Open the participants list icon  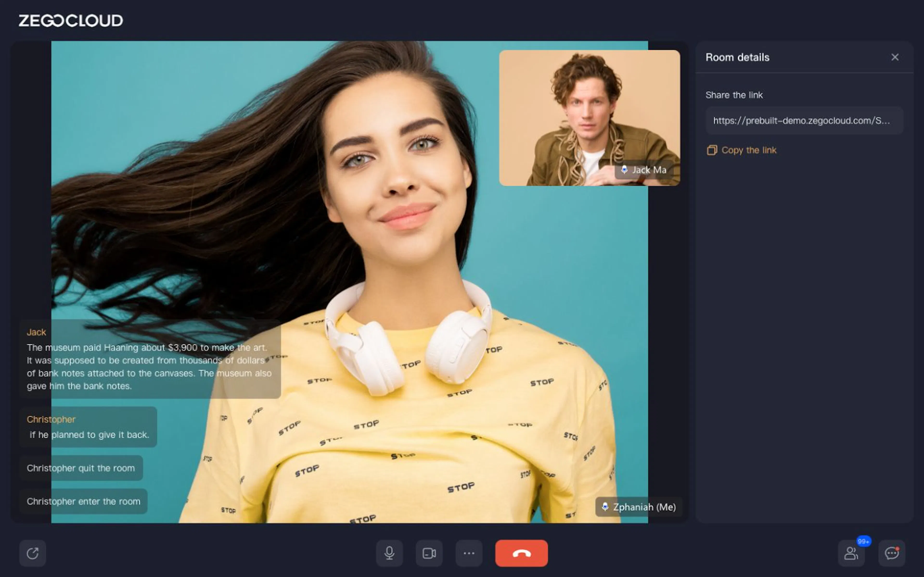[x=851, y=553]
